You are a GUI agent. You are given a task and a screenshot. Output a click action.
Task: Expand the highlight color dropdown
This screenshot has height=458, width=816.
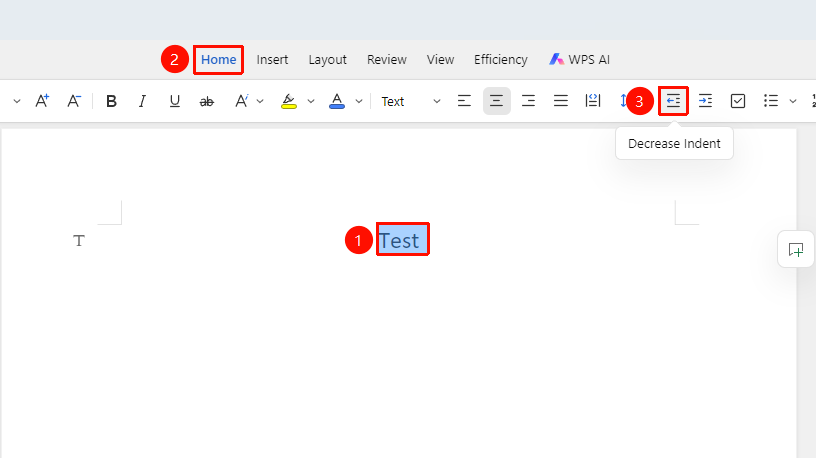click(311, 101)
